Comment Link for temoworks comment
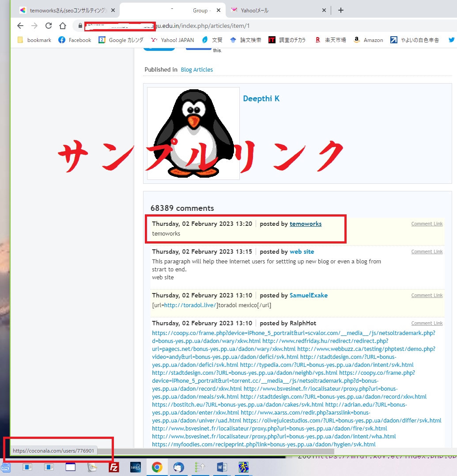The height and width of the screenshot is (476, 457). pyautogui.click(x=427, y=224)
